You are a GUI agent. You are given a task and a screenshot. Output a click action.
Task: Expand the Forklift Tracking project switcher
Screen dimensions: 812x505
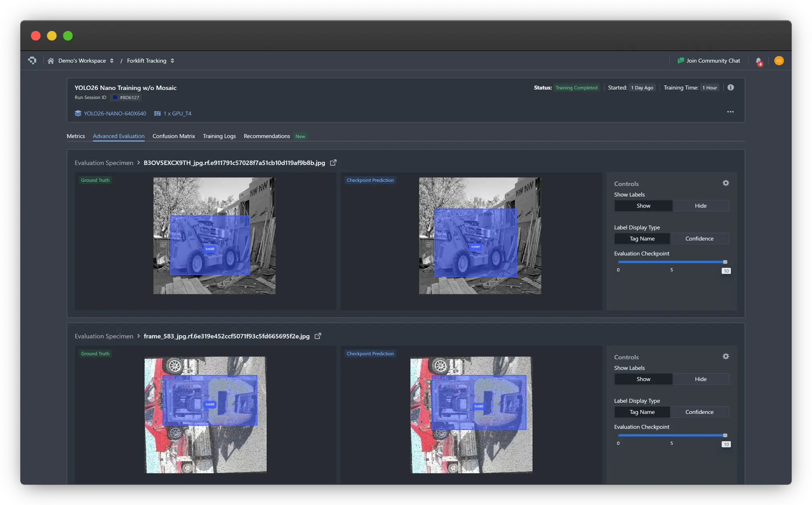(x=172, y=61)
